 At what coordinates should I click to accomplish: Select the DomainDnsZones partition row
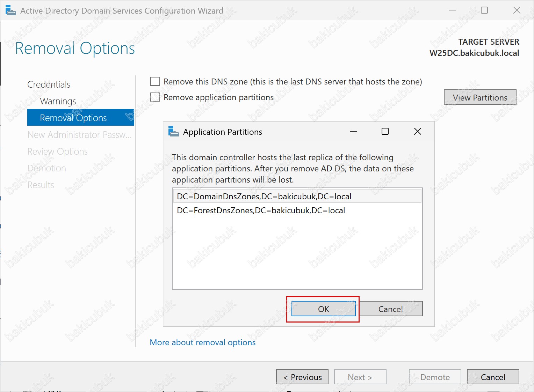[297, 196]
